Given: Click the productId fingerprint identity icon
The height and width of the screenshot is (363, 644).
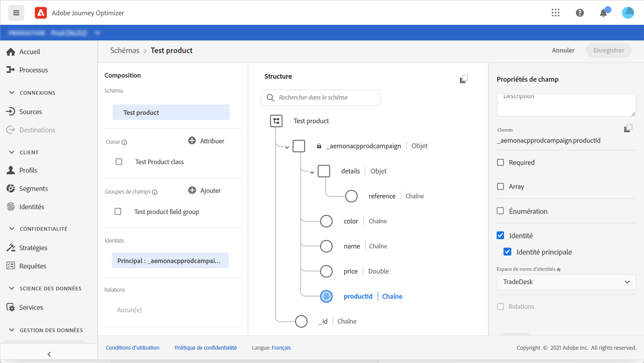Looking at the screenshot, I should [326, 296].
